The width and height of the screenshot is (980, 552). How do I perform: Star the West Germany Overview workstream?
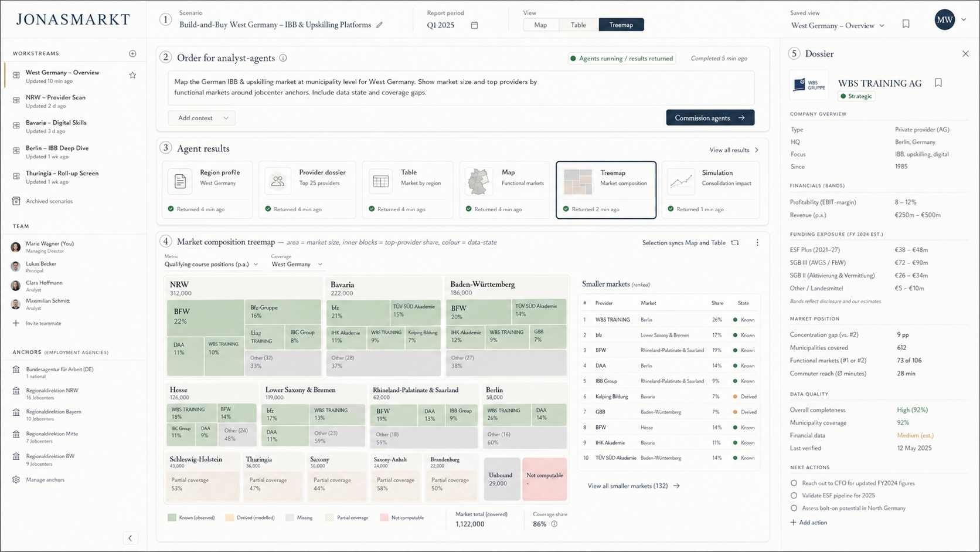(132, 75)
